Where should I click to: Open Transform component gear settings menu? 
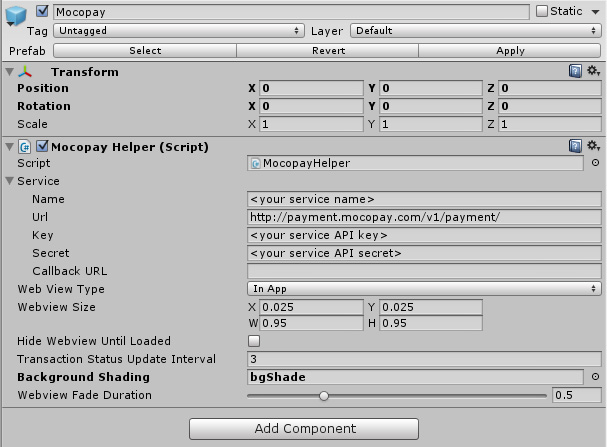593,71
